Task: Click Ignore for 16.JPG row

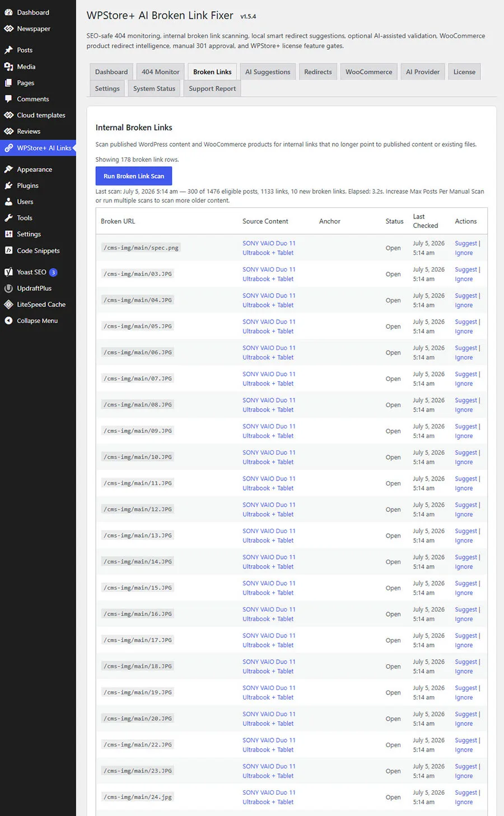Action: [x=464, y=619]
